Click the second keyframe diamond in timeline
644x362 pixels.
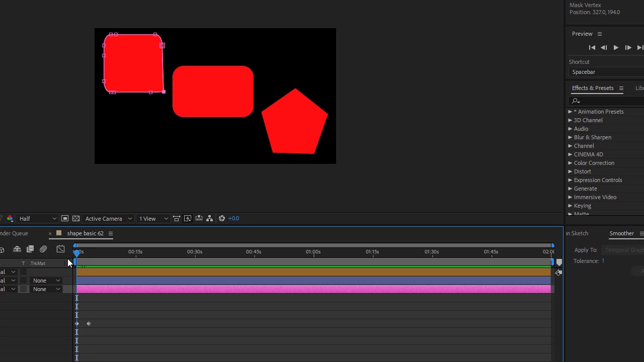pos(89,323)
